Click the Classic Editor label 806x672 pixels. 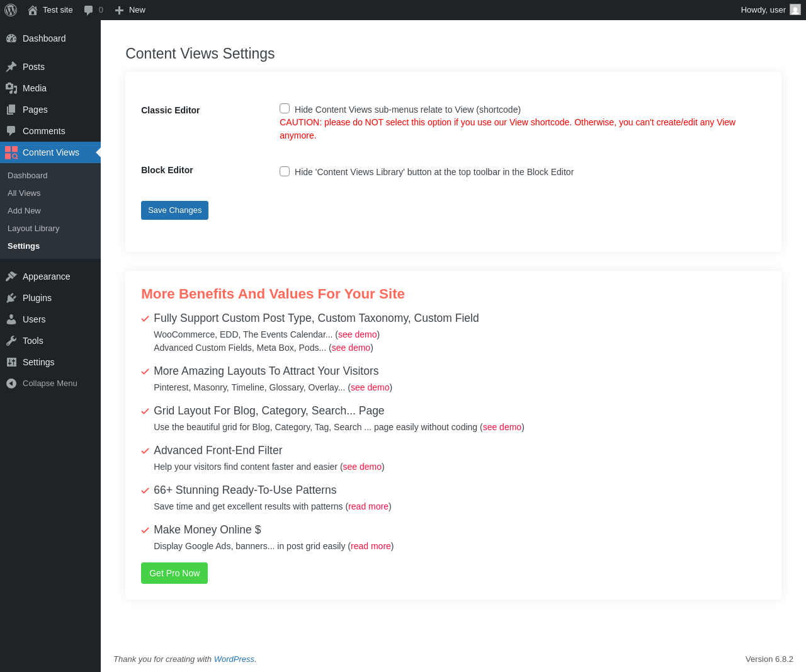click(x=171, y=110)
